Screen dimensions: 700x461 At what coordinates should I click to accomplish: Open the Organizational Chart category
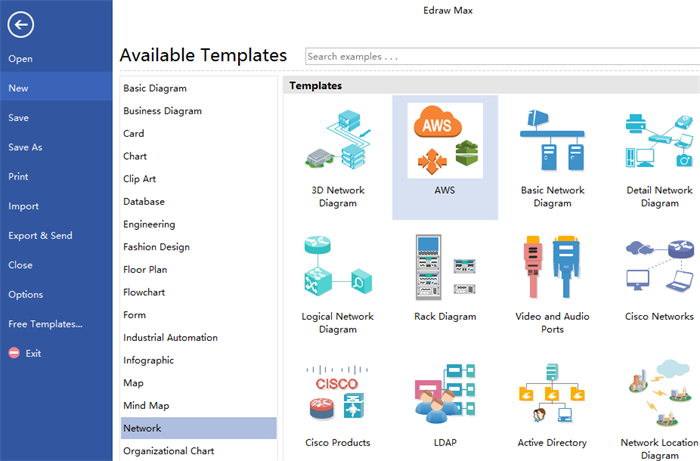(x=168, y=451)
